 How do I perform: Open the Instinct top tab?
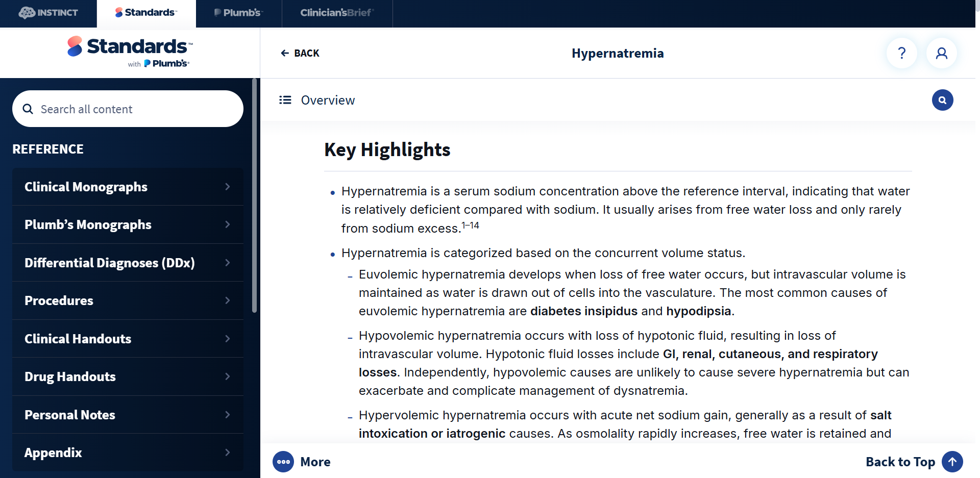(x=48, y=13)
